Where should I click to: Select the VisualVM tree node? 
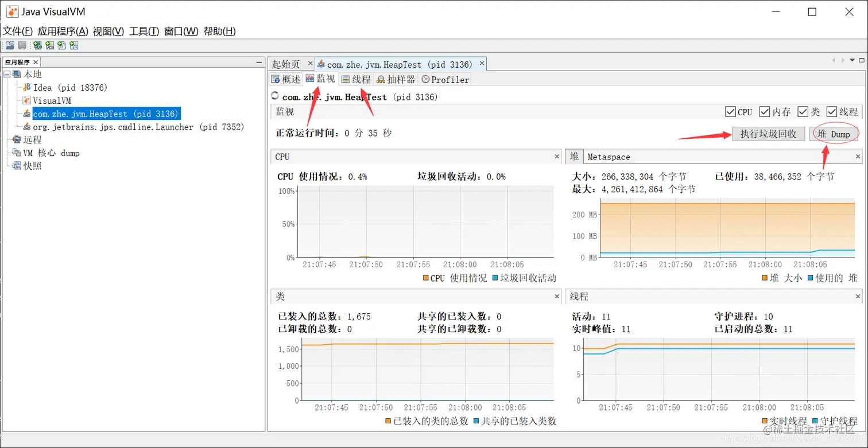click(x=52, y=100)
